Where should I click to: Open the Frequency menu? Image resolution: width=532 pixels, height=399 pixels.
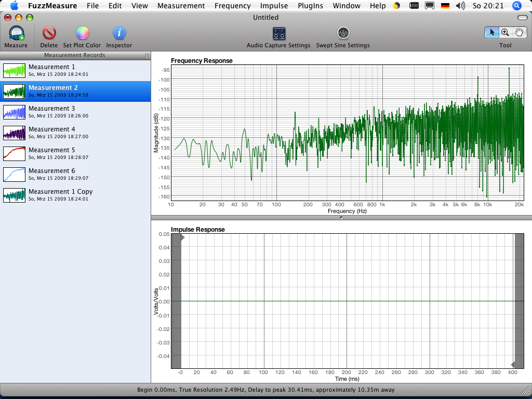pyautogui.click(x=232, y=6)
